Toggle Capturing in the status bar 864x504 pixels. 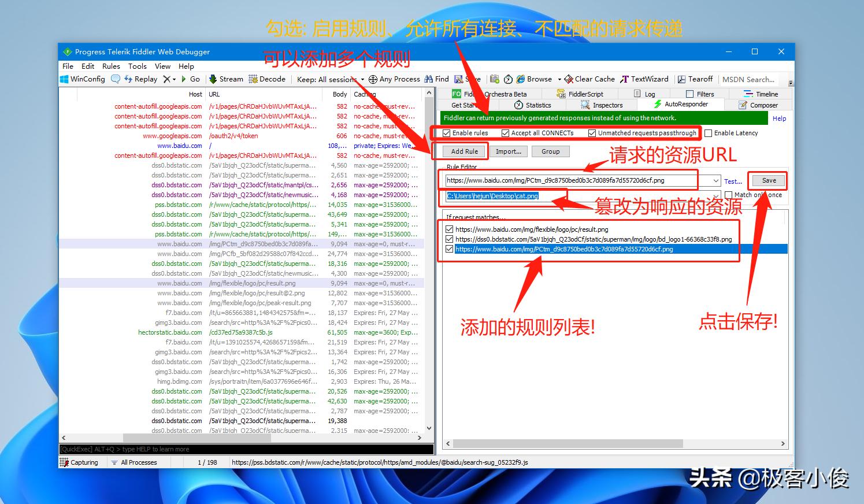[79, 462]
